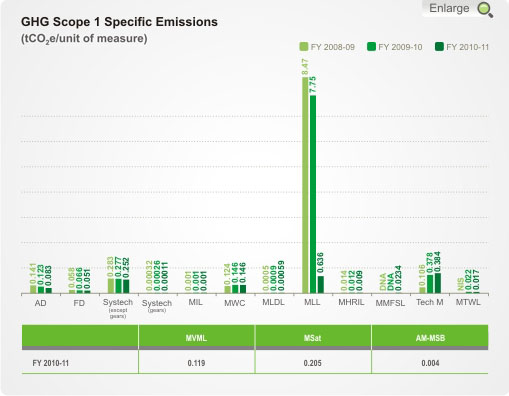Click the MLL 0.636 dark green bar

click(x=321, y=285)
